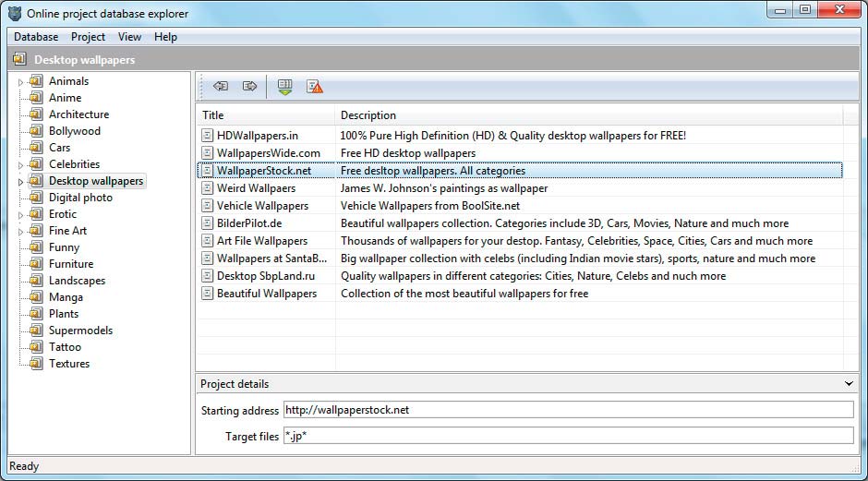Select the Desktop SbpLand.ru project title
This screenshot has height=481, width=868.
(266, 276)
